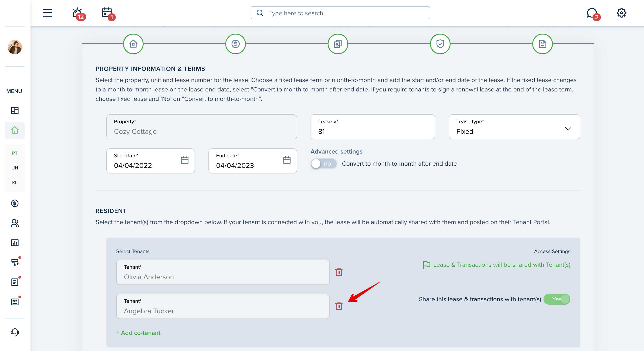Open alarm notifications with 12 badge
Screen dimensions: 644x351
pyautogui.click(x=79, y=13)
